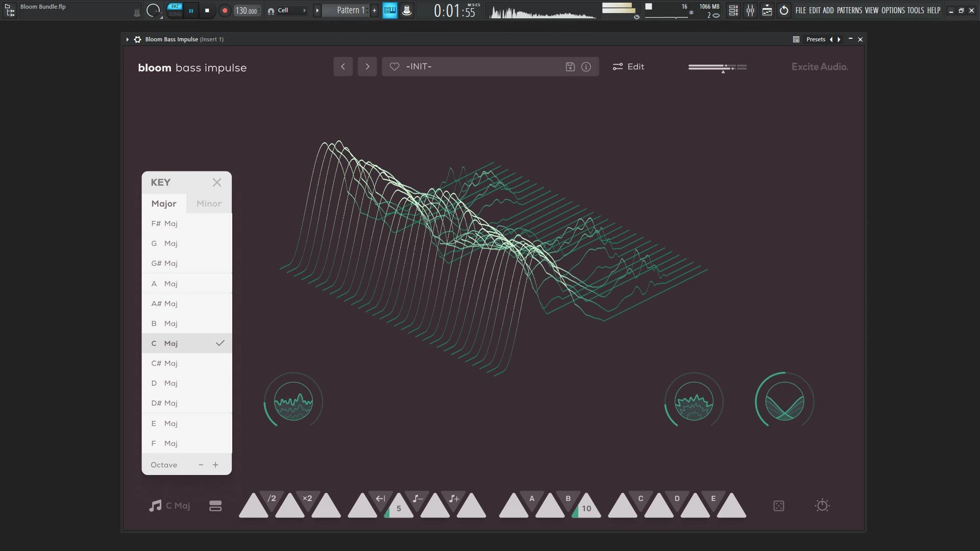Select the checked C Maj key row
The image size is (980, 551).
coord(187,343)
